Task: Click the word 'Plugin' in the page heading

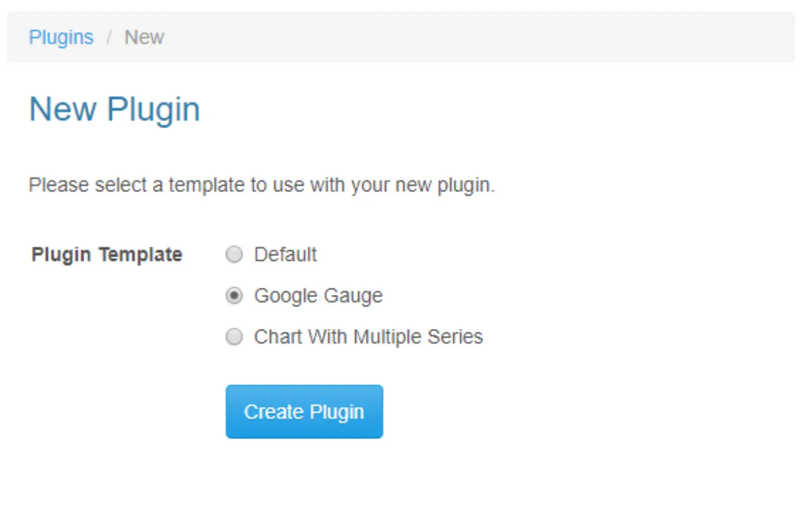Action: click(153, 109)
